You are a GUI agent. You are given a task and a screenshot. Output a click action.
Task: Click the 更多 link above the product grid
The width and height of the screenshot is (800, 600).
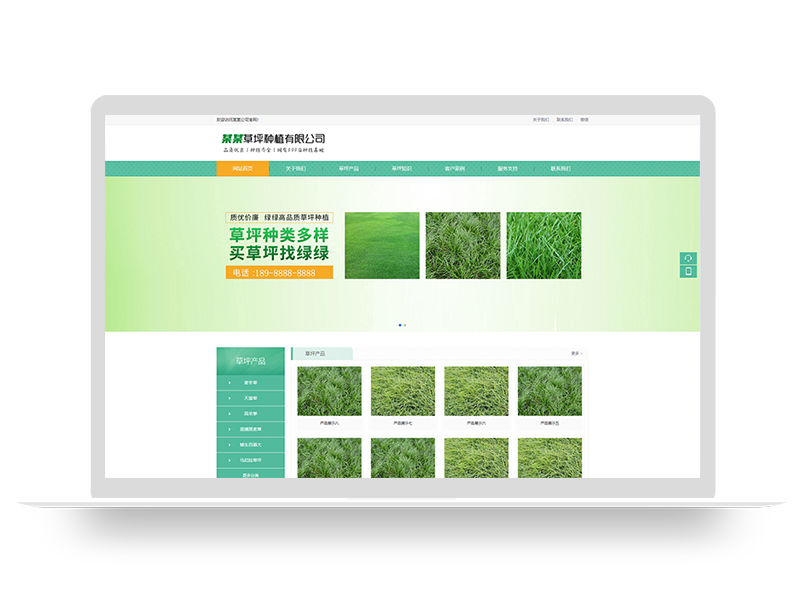pyautogui.click(x=575, y=353)
